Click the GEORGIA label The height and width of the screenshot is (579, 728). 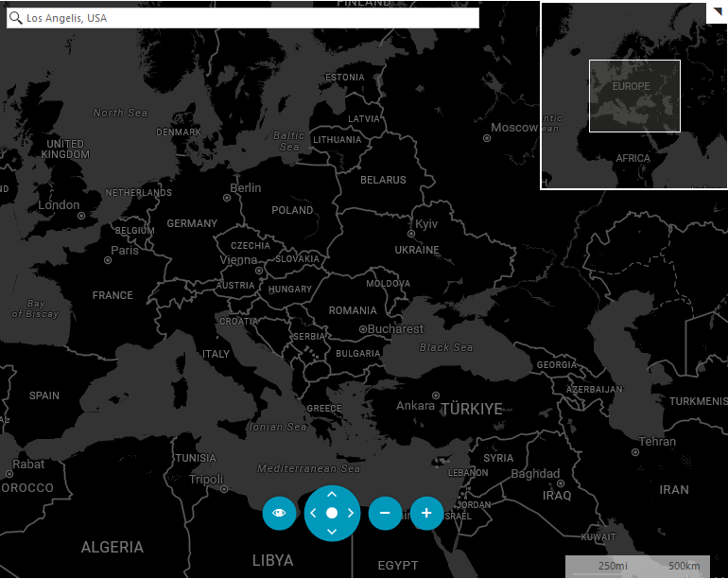pyautogui.click(x=557, y=365)
